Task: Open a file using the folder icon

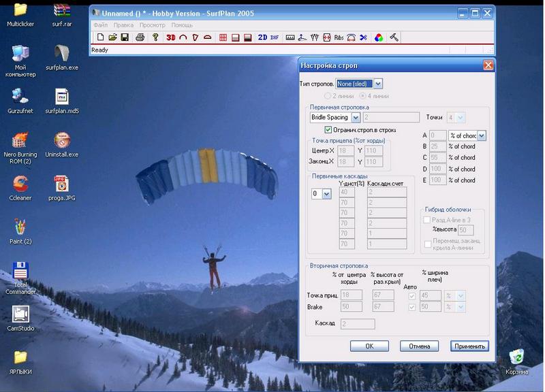Action: pos(112,37)
